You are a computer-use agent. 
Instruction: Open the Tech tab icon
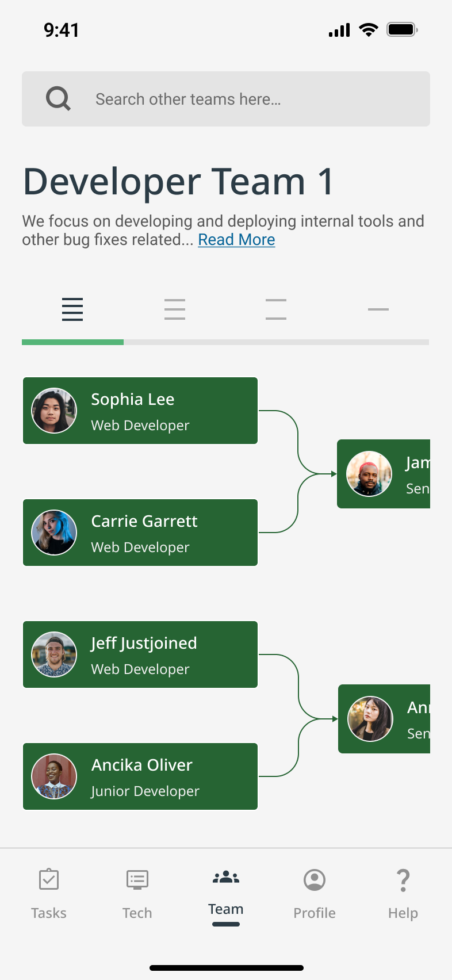pos(137,879)
